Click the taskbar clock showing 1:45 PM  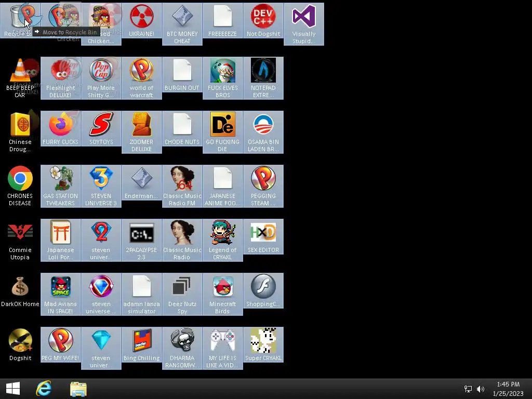(508, 389)
